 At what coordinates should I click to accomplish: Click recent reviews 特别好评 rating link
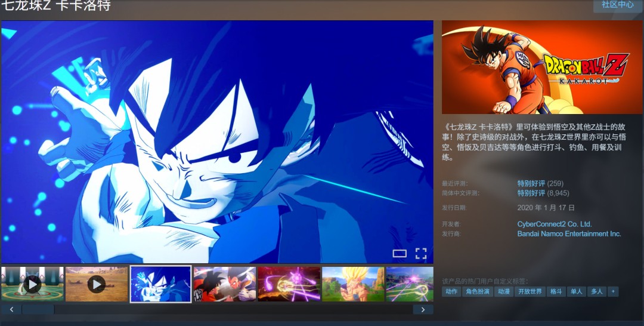531,183
